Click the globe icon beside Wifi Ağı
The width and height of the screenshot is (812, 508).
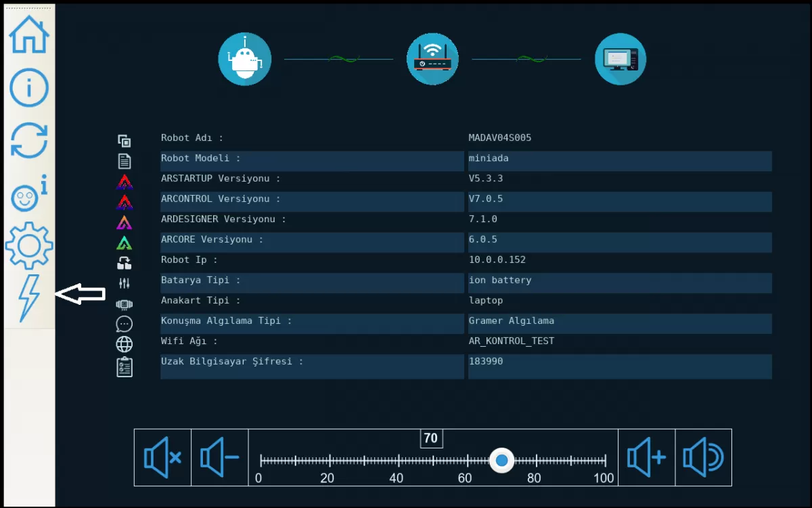coord(125,344)
